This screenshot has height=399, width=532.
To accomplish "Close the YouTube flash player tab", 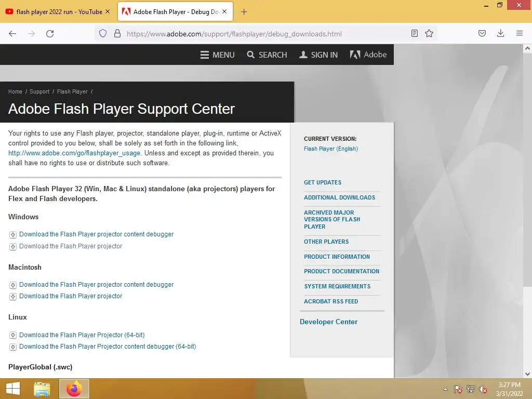I will [x=108, y=11].
